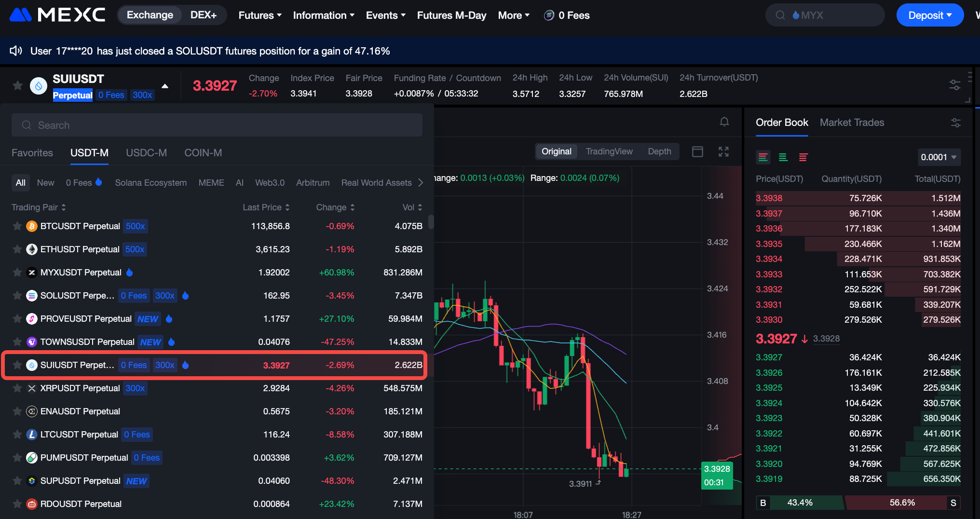Open order book settings sliders icon

click(x=955, y=123)
